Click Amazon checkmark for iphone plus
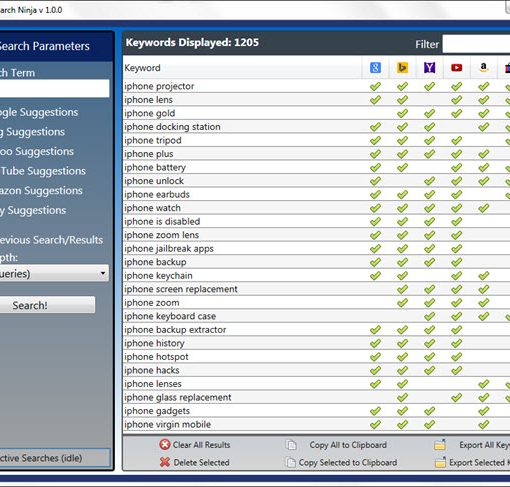The height and width of the screenshot is (487, 510). tap(483, 154)
